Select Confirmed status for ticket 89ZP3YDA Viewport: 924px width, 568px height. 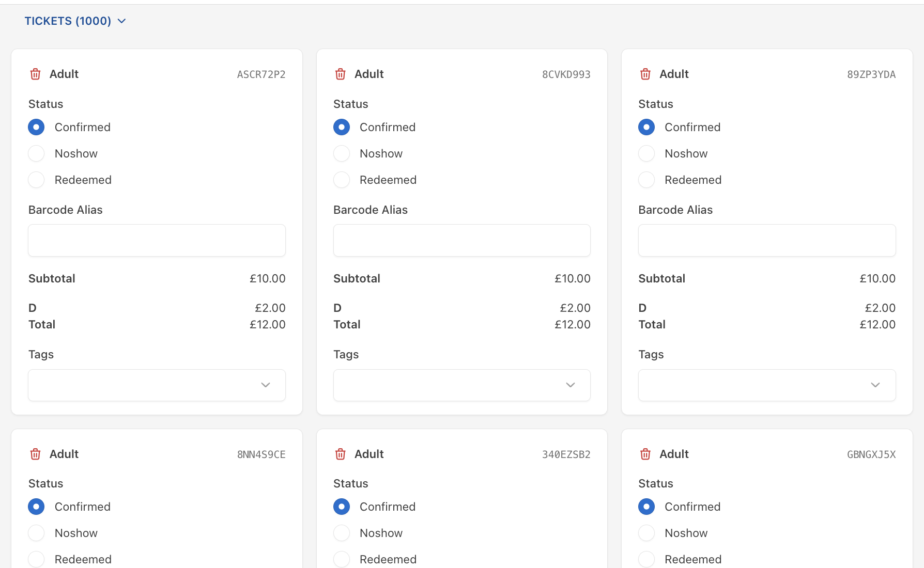point(646,127)
